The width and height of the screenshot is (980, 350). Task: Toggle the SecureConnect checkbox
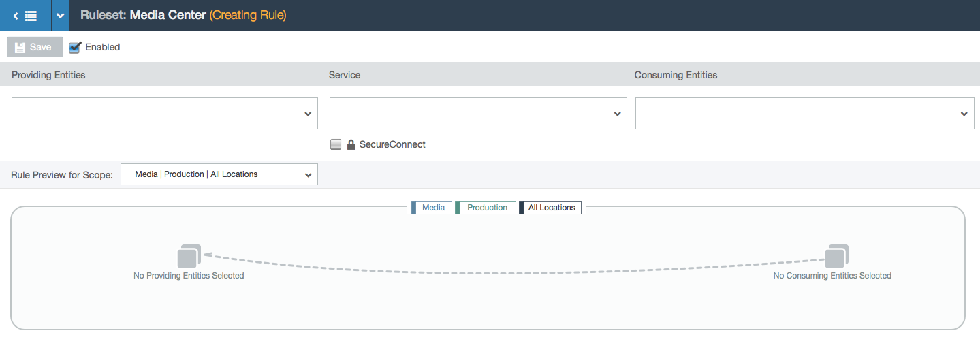click(336, 144)
